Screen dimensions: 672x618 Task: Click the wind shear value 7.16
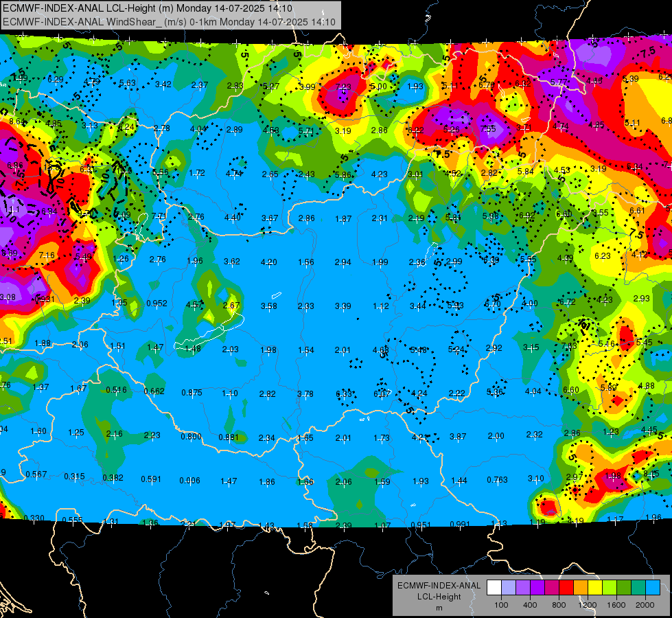47,255
